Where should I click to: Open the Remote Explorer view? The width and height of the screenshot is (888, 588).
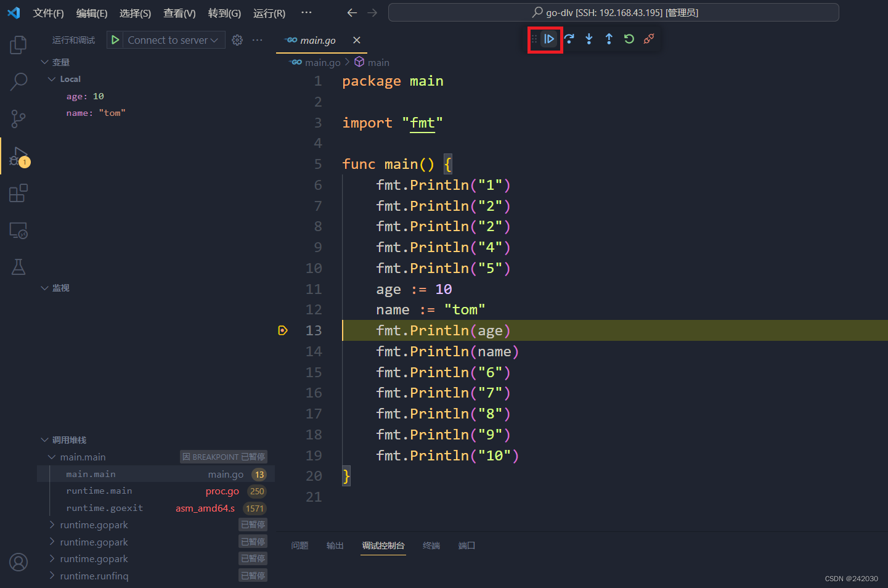pos(18,231)
